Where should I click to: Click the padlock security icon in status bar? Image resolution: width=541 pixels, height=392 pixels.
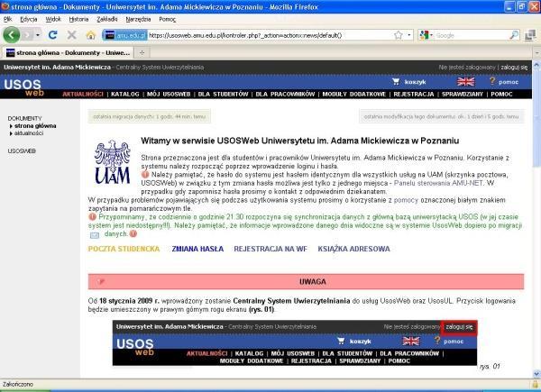pos(535,384)
